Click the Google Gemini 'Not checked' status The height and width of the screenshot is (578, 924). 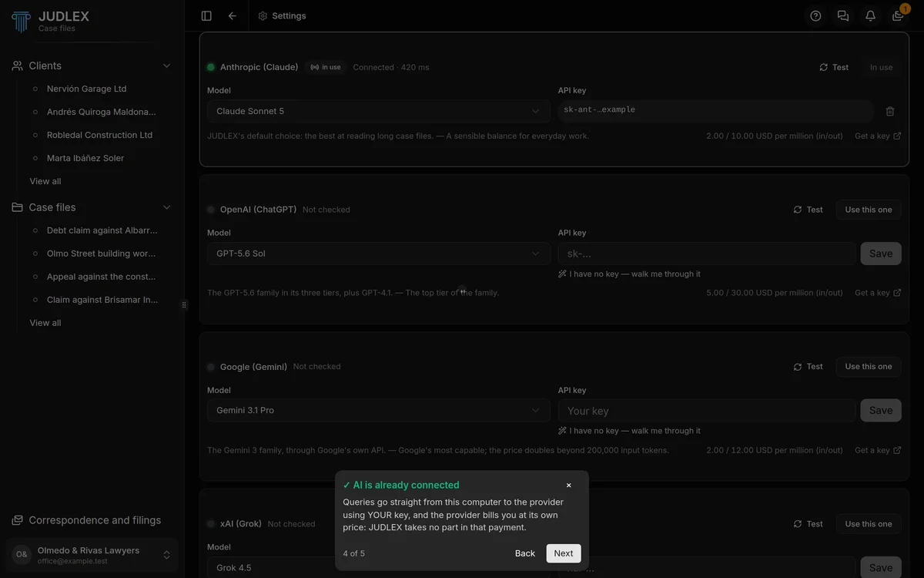317,367
